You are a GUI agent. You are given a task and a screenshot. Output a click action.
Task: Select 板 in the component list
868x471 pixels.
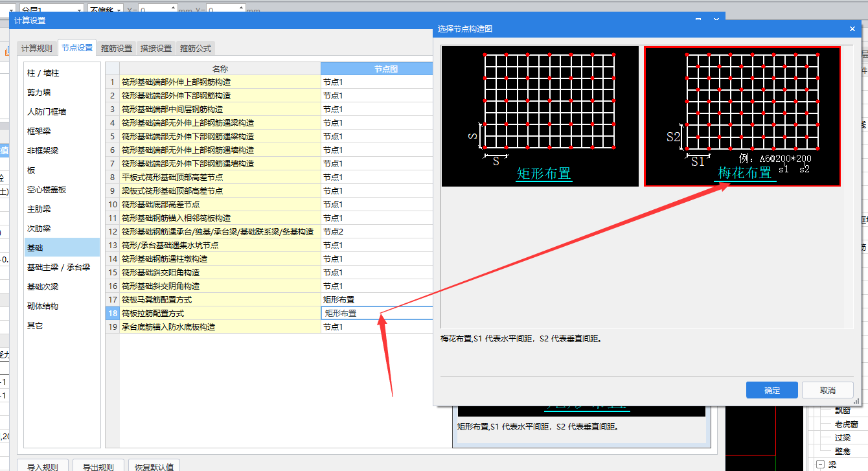[62, 170]
